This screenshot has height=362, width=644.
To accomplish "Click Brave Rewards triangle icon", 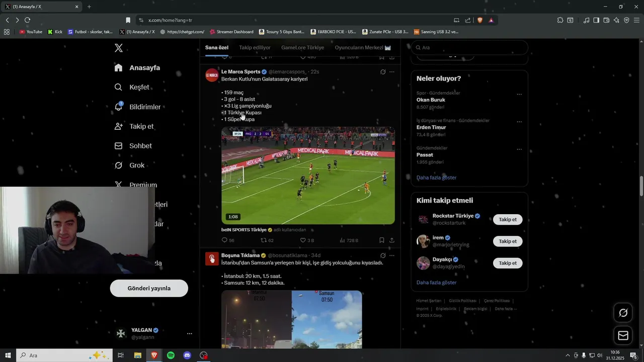I will click(x=491, y=20).
